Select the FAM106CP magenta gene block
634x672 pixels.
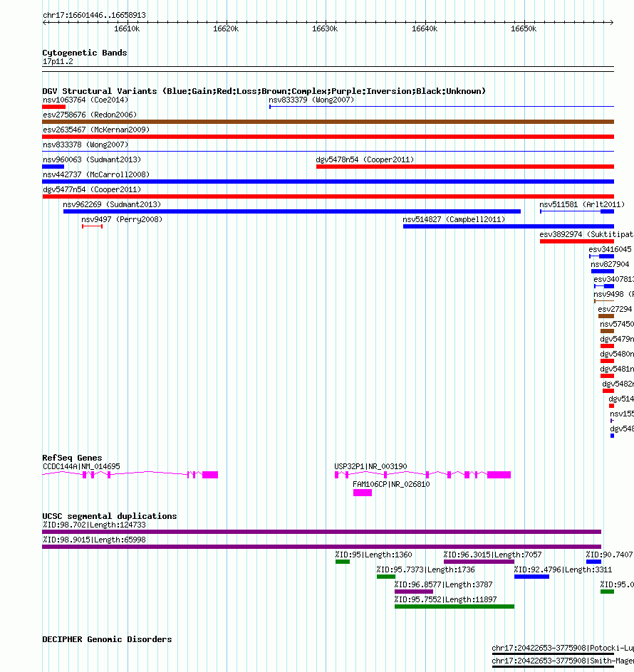pos(363,493)
